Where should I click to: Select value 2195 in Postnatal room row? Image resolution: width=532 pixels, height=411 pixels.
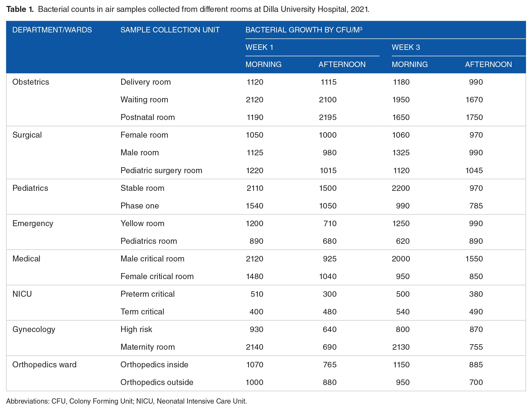(328, 117)
